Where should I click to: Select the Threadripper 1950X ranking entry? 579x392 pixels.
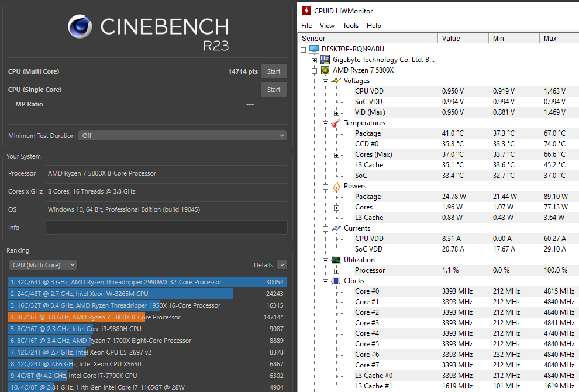click(x=147, y=305)
